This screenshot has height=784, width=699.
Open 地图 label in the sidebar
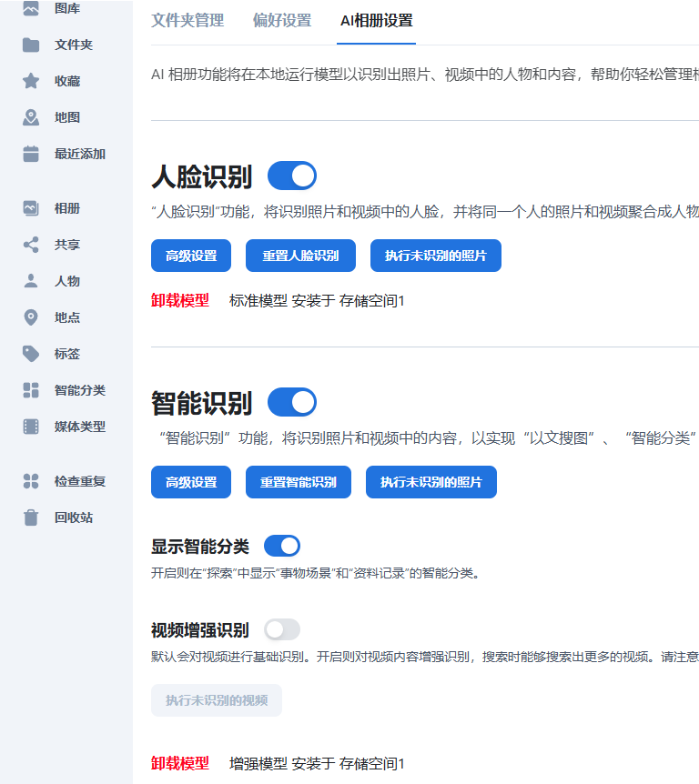click(67, 117)
